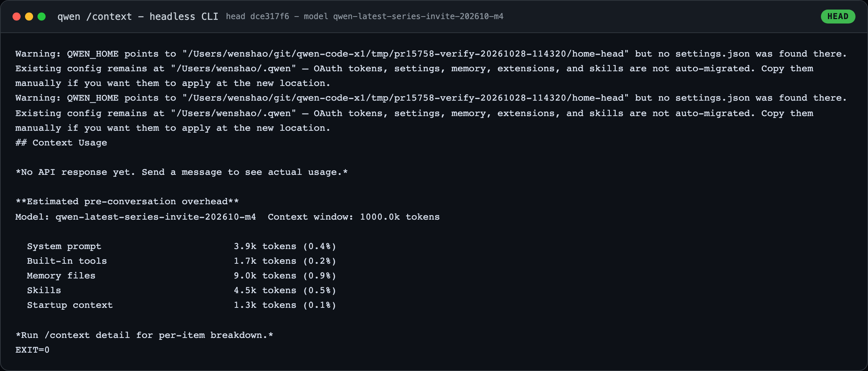Click the 'Model: qwen-latest-series-invite-202610-m4' text
Screen dimensions: 868x371
136,217
